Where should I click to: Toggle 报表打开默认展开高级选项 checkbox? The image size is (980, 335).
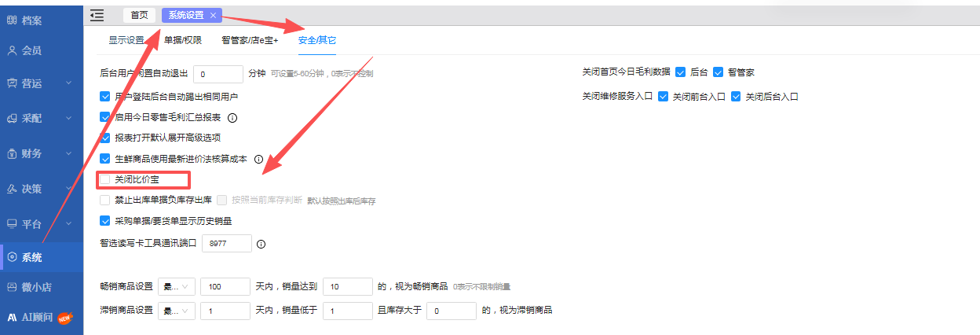coord(105,138)
